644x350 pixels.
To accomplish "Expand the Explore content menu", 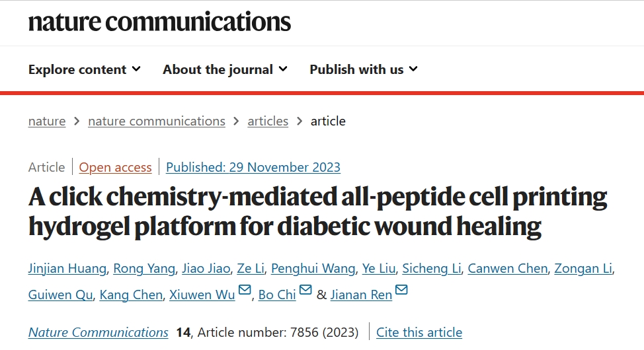I will (x=85, y=69).
